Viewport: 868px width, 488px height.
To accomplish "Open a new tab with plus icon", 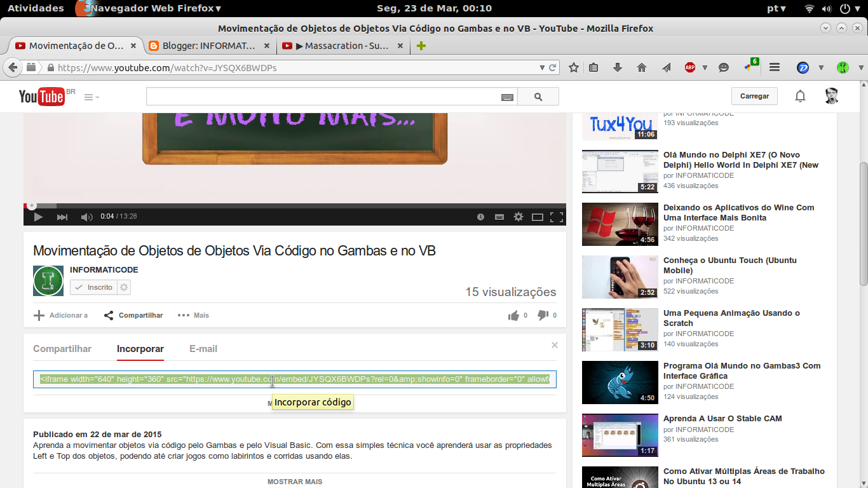I will tap(421, 46).
